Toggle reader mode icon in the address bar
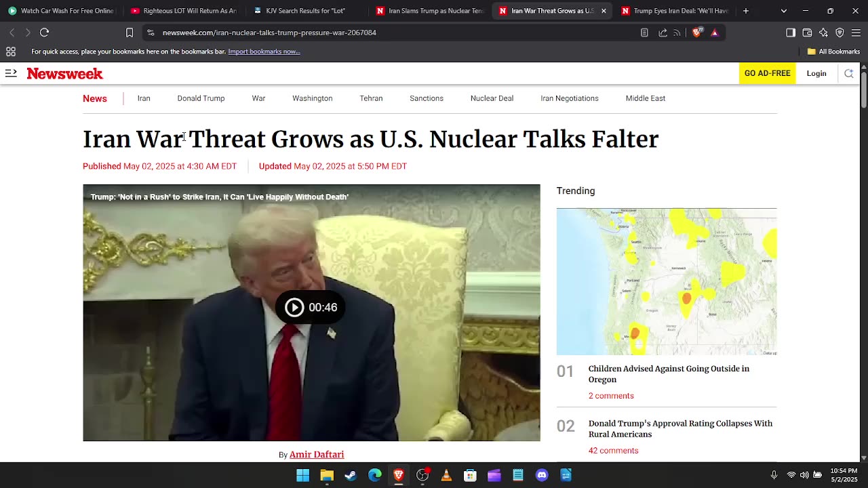Screen dimensions: 868x488 click(x=644, y=33)
